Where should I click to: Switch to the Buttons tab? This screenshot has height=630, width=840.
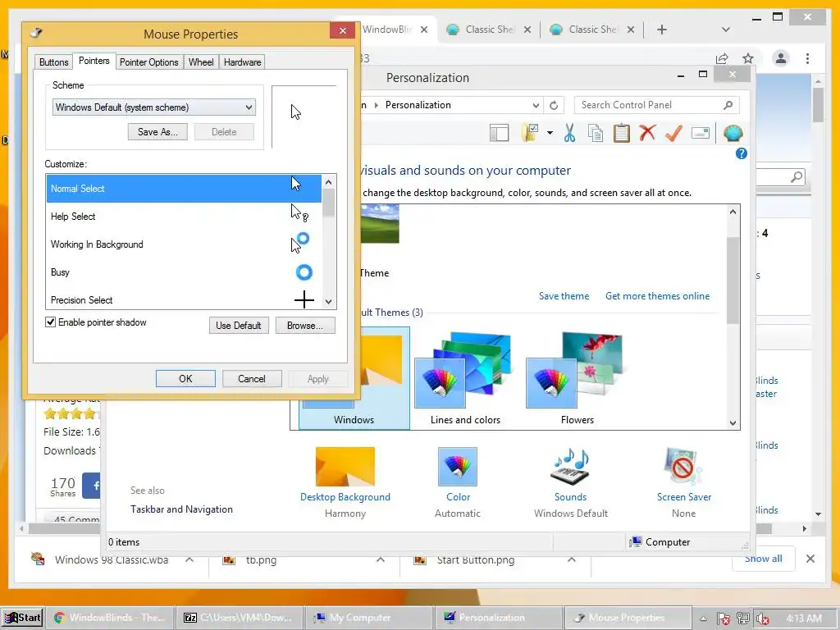[53, 62]
